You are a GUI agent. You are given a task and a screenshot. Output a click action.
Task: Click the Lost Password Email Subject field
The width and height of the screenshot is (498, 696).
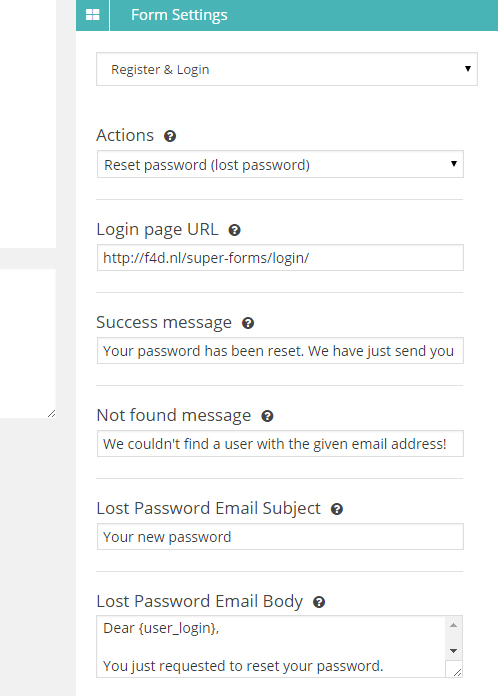tap(280, 537)
